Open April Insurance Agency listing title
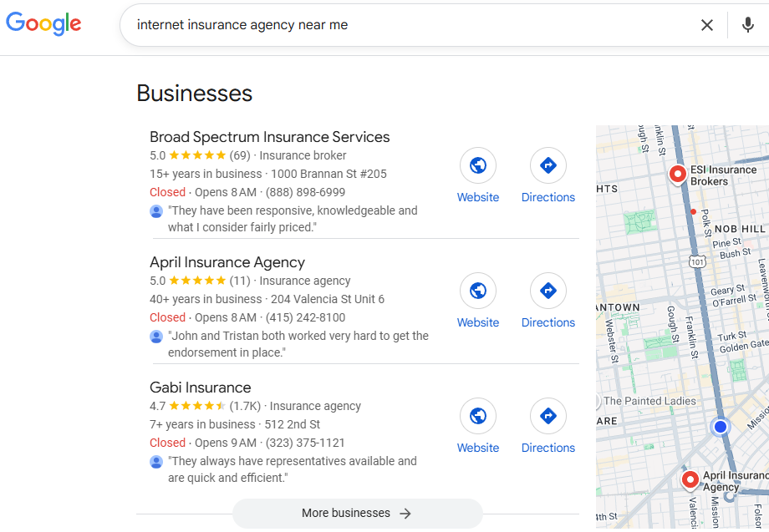The image size is (769, 532). 227,262
